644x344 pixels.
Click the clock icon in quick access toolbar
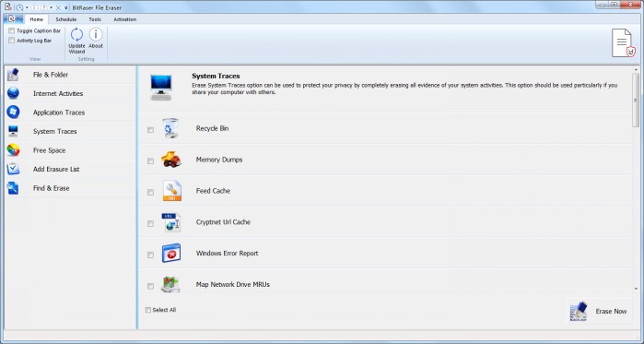click(19, 7)
